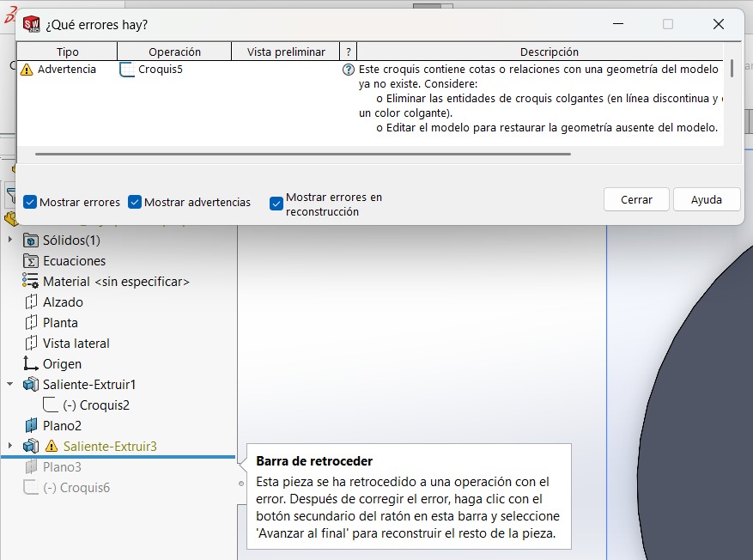Viewport: 753px width, 560px height.
Task: Select Ecuaciones in the feature tree
Action: [75, 261]
